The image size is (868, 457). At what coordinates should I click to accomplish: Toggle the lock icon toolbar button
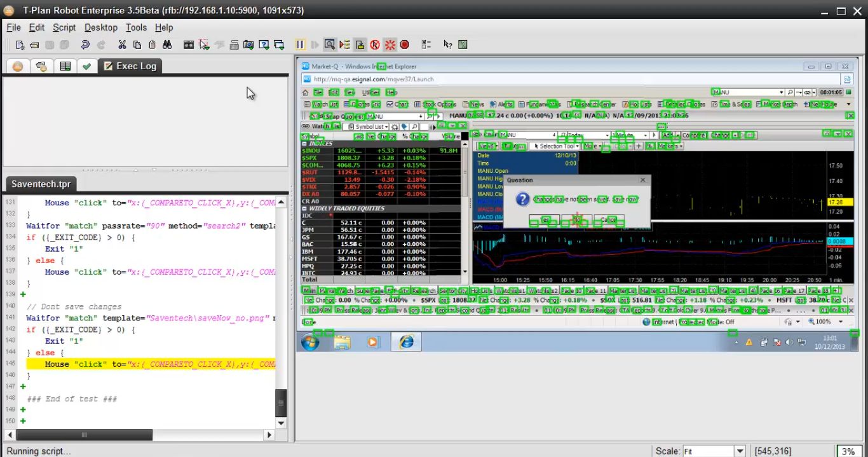pyautogui.click(x=360, y=44)
